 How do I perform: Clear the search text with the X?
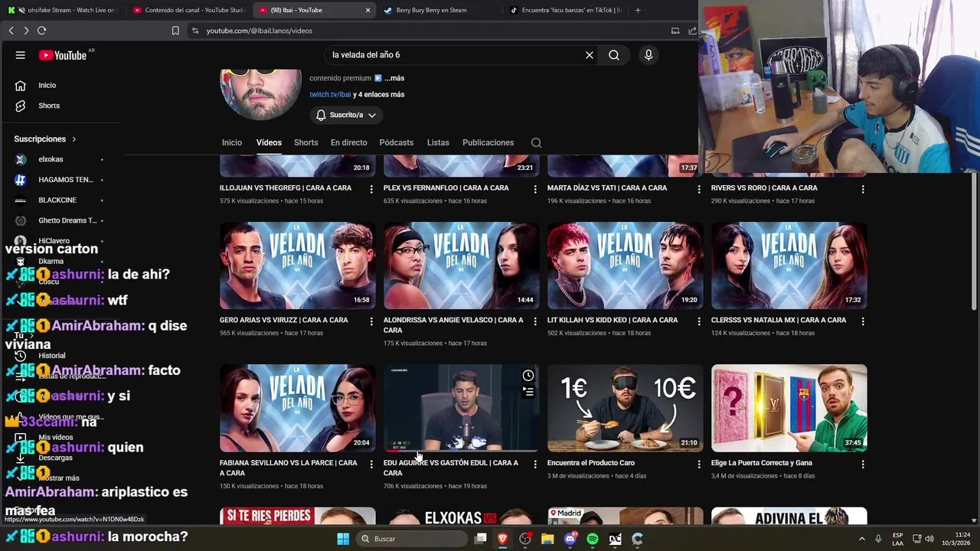590,55
